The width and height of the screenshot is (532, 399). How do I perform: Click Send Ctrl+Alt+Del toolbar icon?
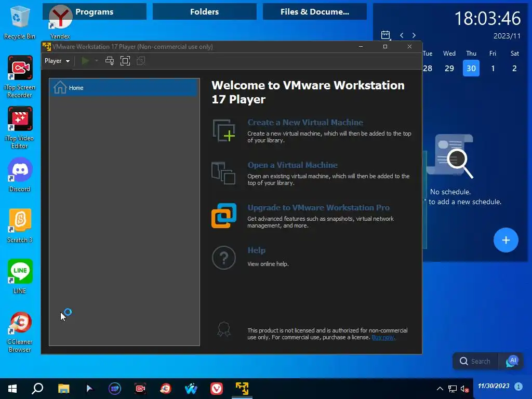click(x=110, y=61)
